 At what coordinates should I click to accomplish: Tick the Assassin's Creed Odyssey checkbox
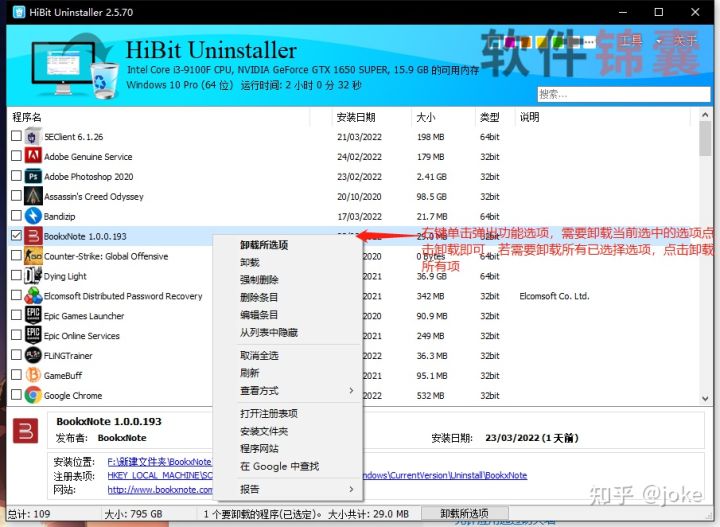[16, 196]
